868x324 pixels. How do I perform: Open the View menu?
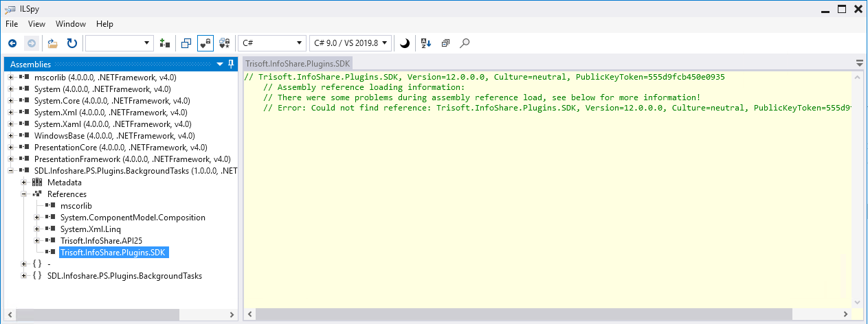pyautogui.click(x=36, y=24)
